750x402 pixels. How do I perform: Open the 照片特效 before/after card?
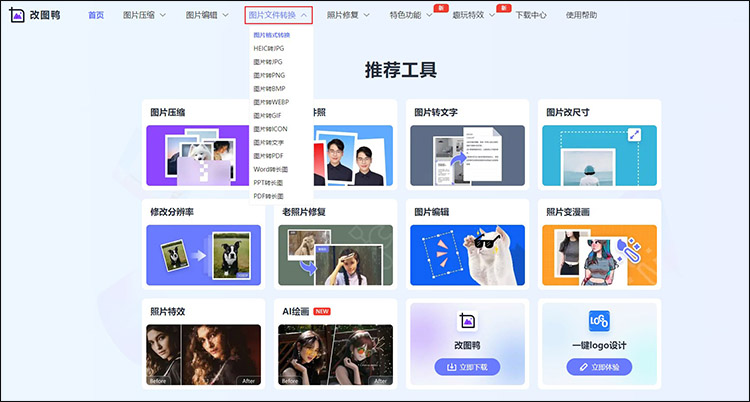point(203,354)
